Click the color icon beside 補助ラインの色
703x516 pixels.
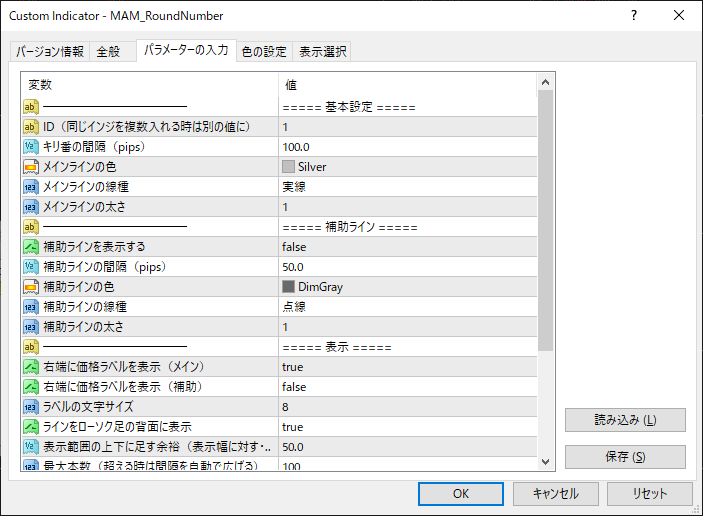point(31,287)
